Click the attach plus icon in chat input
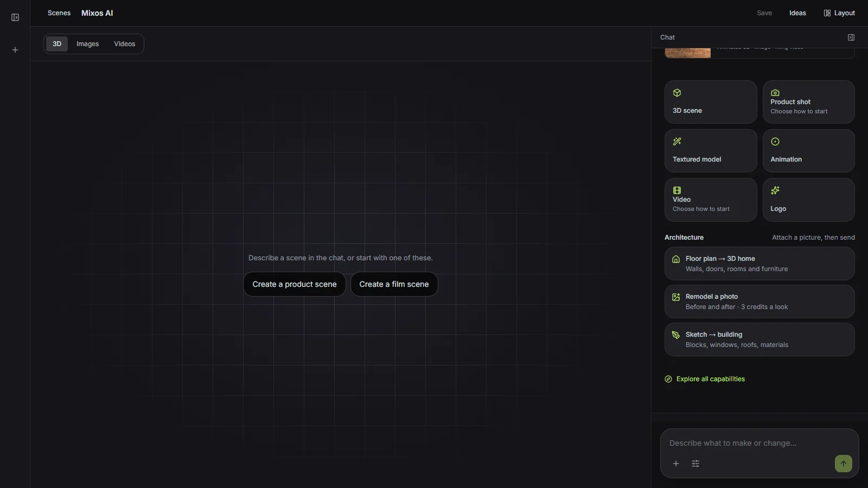The image size is (868, 488). pyautogui.click(x=676, y=464)
